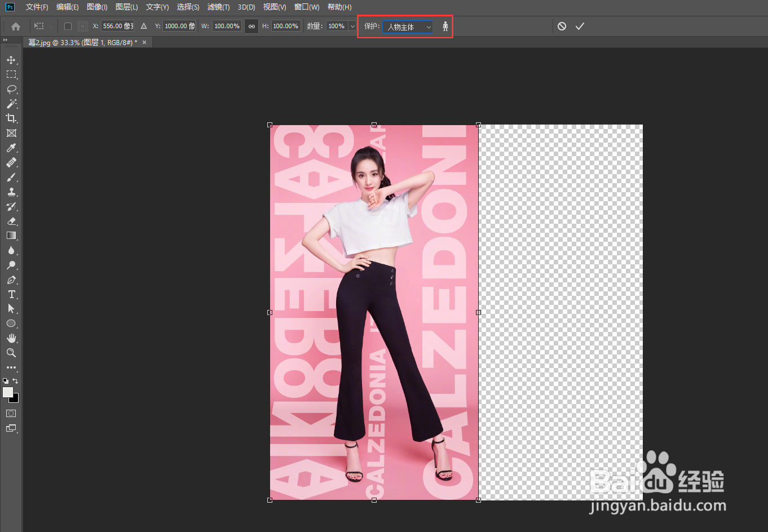Viewport: 768px width, 532px height.
Task: Pick the Hand tool
Action: click(11, 338)
